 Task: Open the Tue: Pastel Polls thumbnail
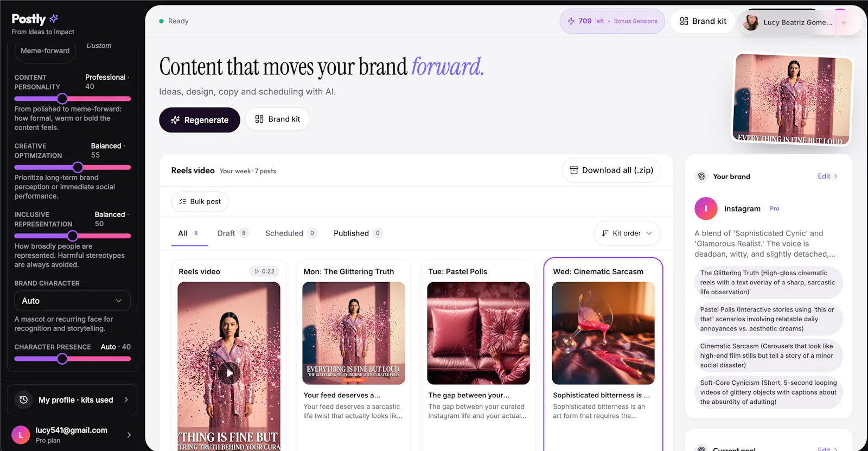pyautogui.click(x=478, y=333)
